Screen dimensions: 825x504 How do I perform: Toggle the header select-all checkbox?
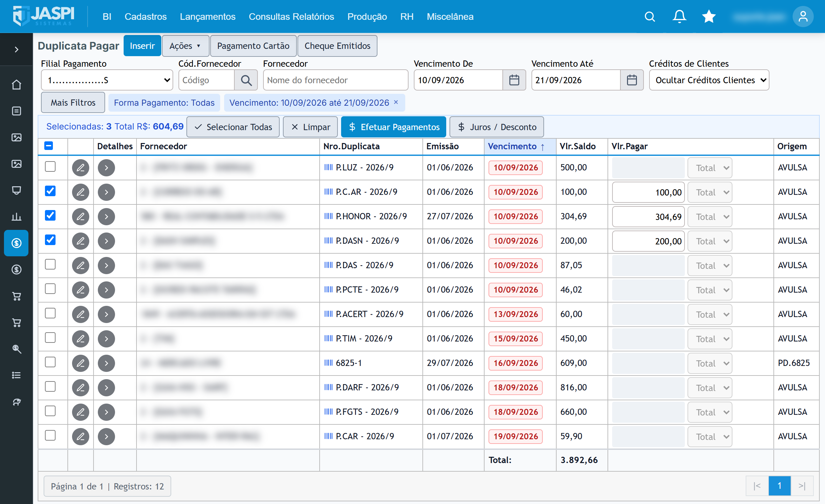point(49,146)
